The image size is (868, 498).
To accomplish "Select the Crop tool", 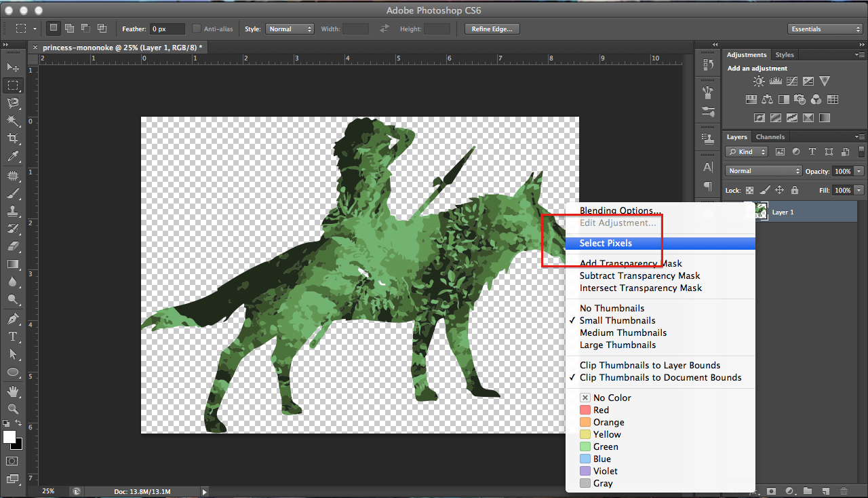I will point(12,138).
